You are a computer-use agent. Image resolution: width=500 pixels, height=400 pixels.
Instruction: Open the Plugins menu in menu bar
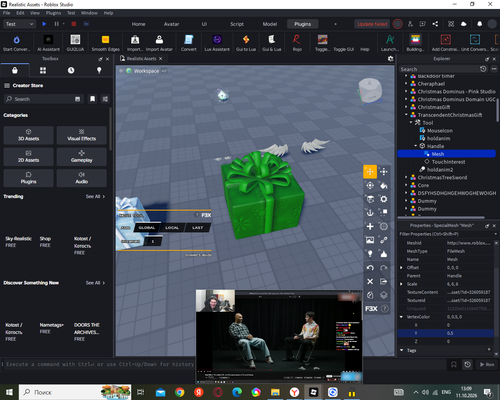pos(53,13)
